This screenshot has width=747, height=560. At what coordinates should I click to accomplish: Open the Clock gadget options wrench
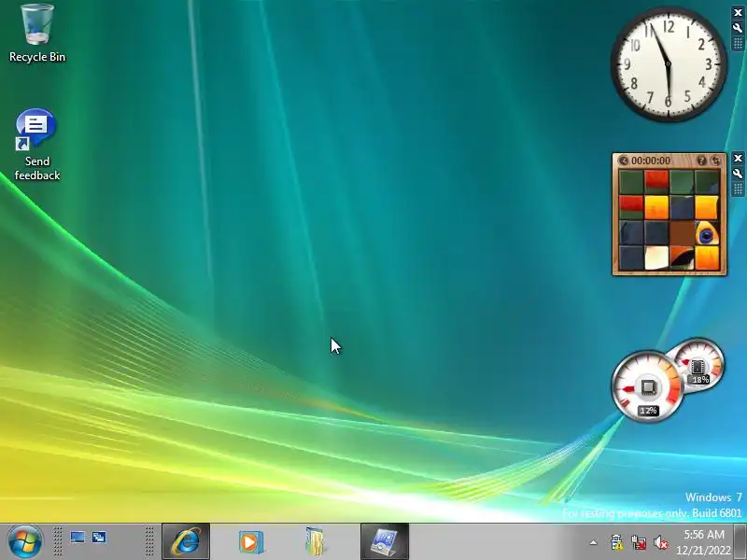[738, 28]
